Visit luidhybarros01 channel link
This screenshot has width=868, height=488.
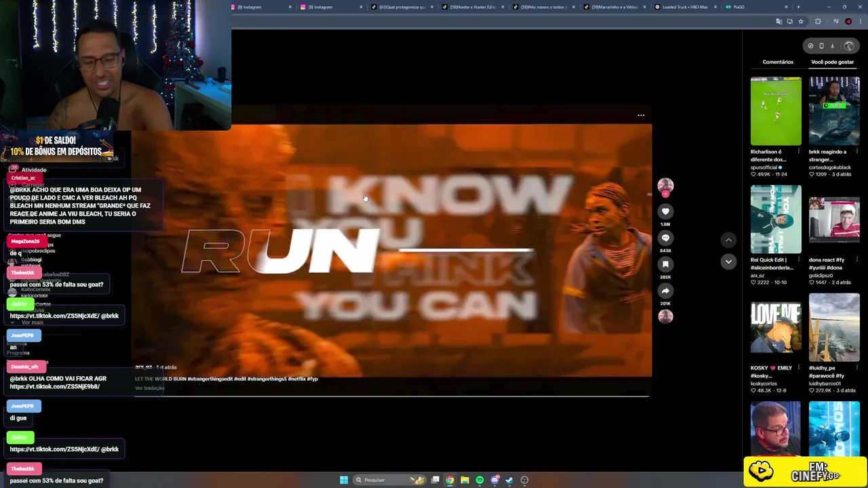pos(825,384)
